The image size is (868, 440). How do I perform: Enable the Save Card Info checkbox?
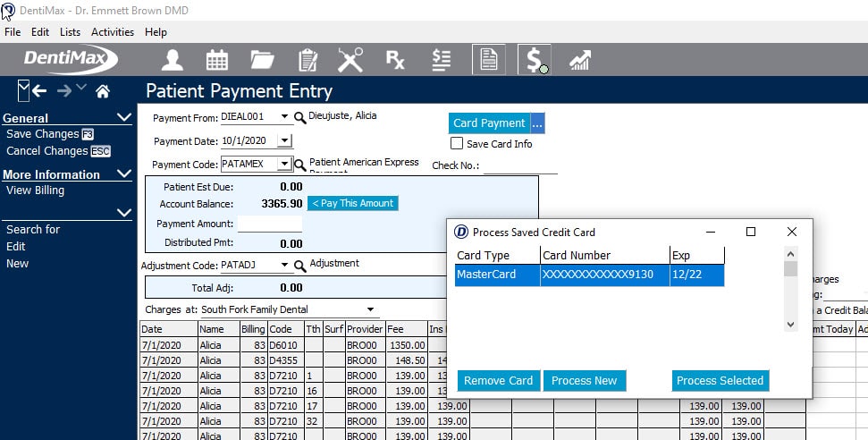coord(457,143)
